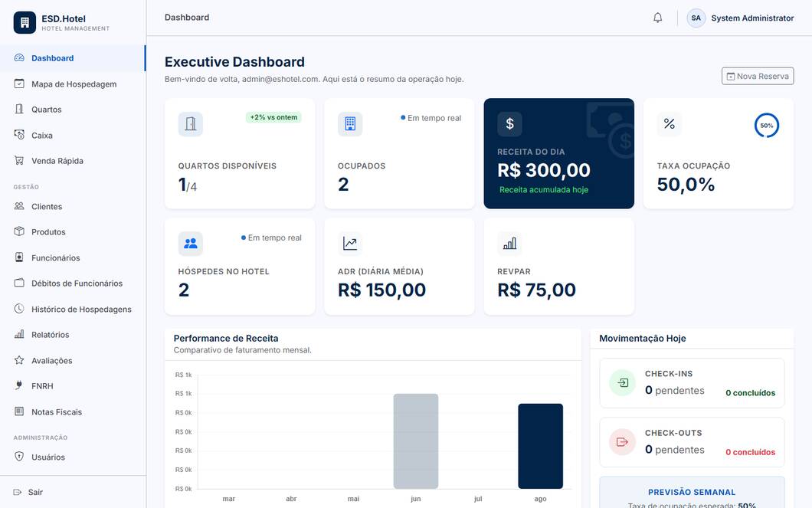Open Dashboard in the sidebar menu
The image size is (812, 508).
coord(73,58)
